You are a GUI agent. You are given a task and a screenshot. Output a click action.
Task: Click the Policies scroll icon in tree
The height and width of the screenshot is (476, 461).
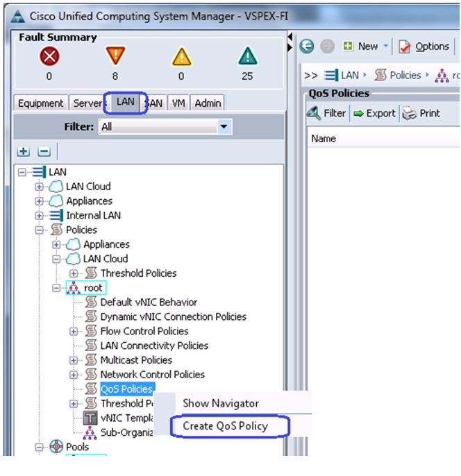tap(56, 230)
